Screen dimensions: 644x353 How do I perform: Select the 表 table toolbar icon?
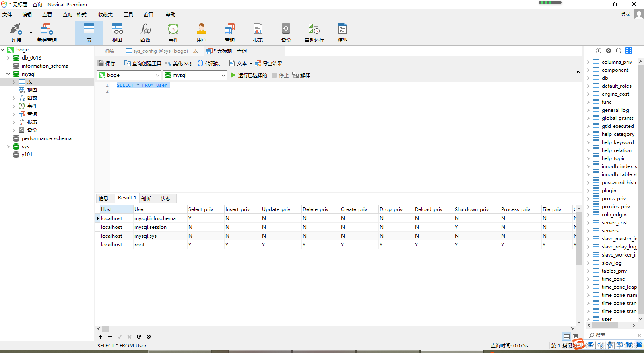pyautogui.click(x=89, y=33)
